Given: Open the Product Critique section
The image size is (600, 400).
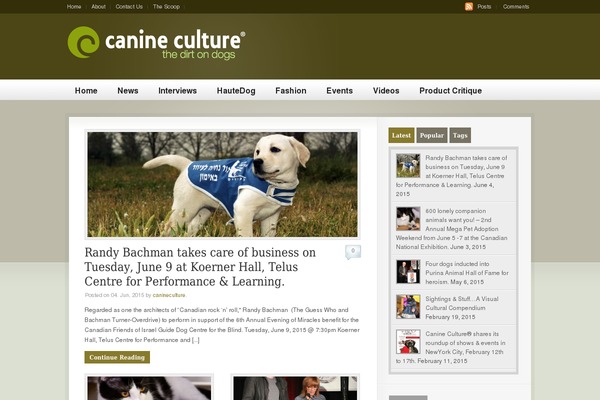Looking at the screenshot, I should coord(450,91).
